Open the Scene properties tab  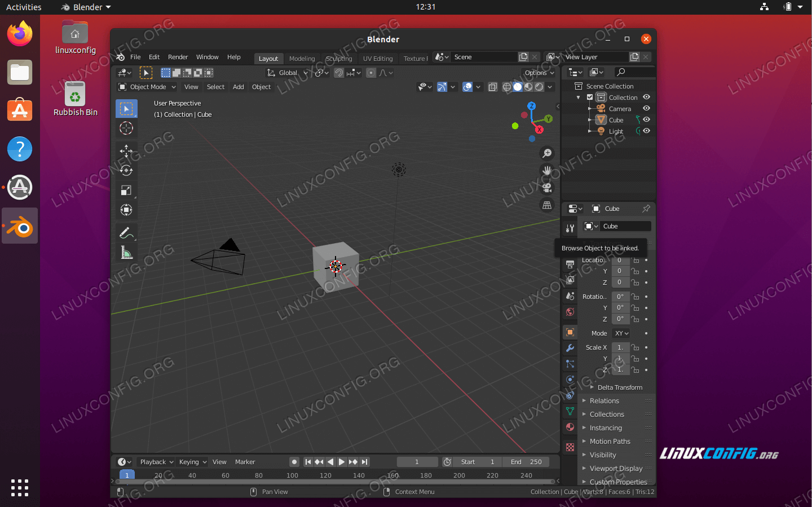point(570,296)
